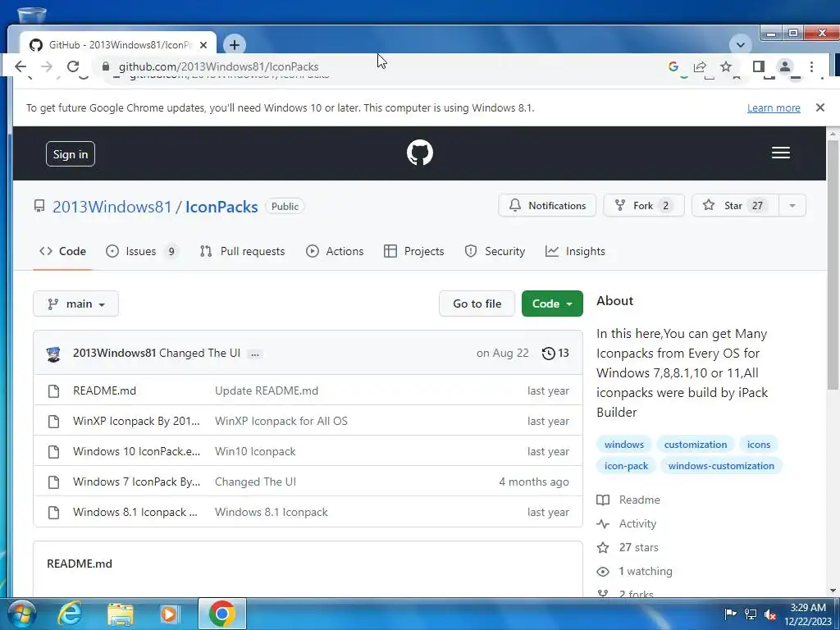Open the Pull requests tab
This screenshot has height=630, width=840.
tap(242, 251)
